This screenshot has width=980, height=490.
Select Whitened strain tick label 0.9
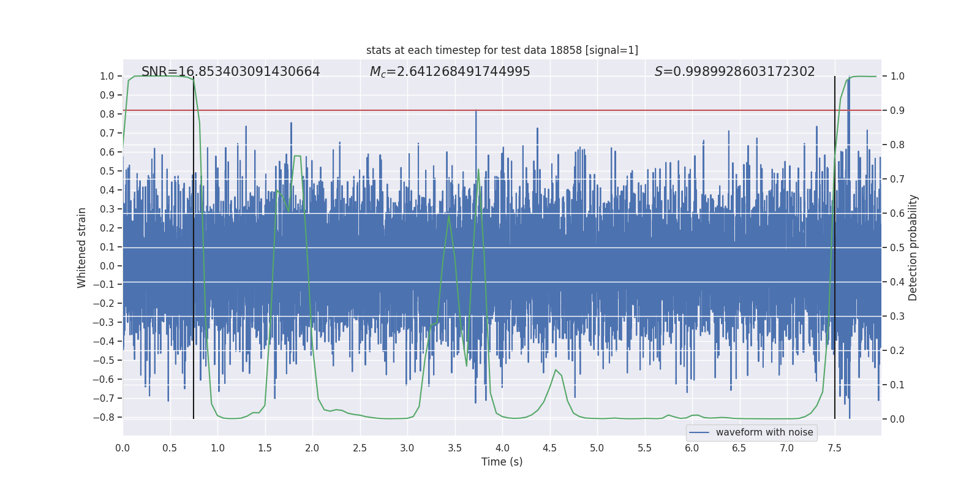[x=107, y=96]
